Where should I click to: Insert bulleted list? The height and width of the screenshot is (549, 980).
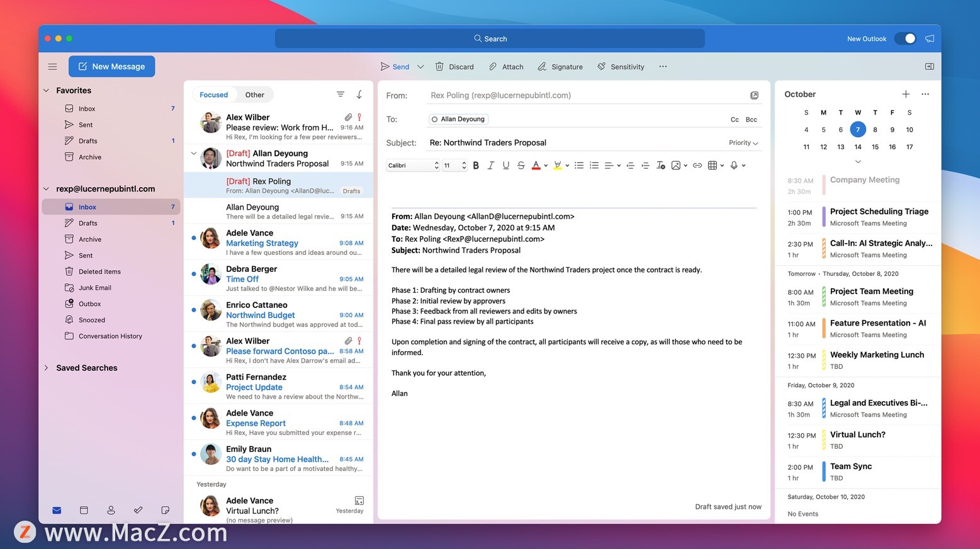pyautogui.click(x=579, y=166)
